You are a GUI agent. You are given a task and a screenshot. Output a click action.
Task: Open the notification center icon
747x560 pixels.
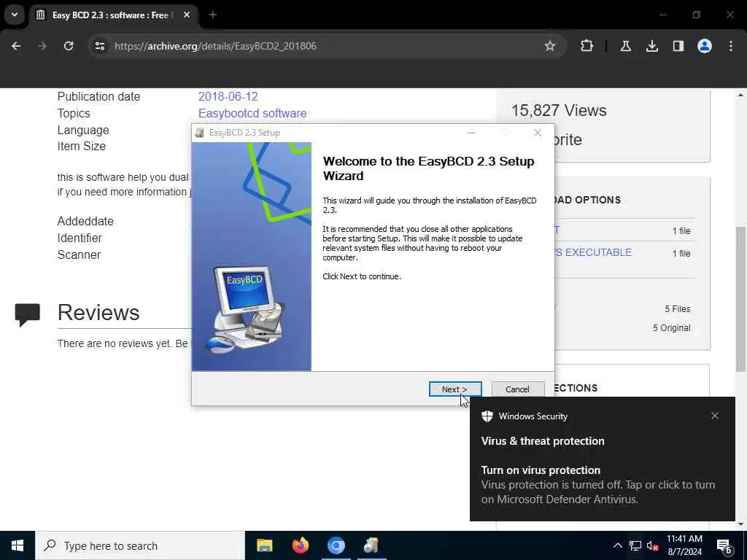click(724, 545)
